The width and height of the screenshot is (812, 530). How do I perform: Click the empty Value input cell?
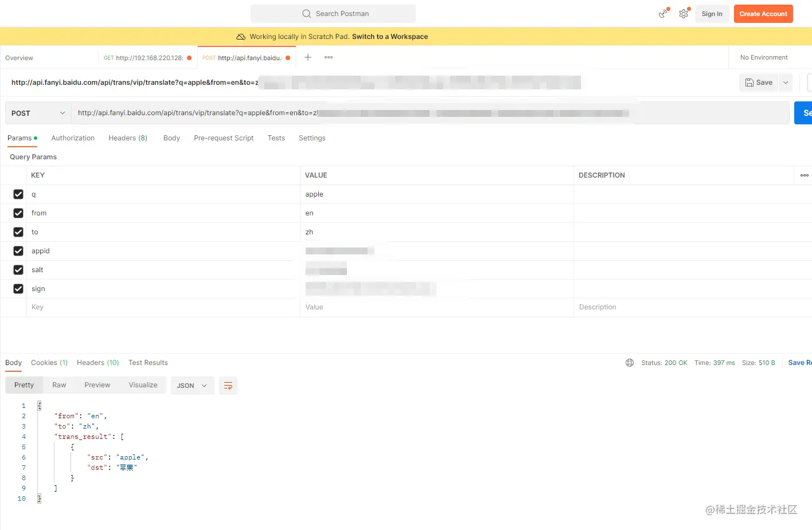click(436, 308)
